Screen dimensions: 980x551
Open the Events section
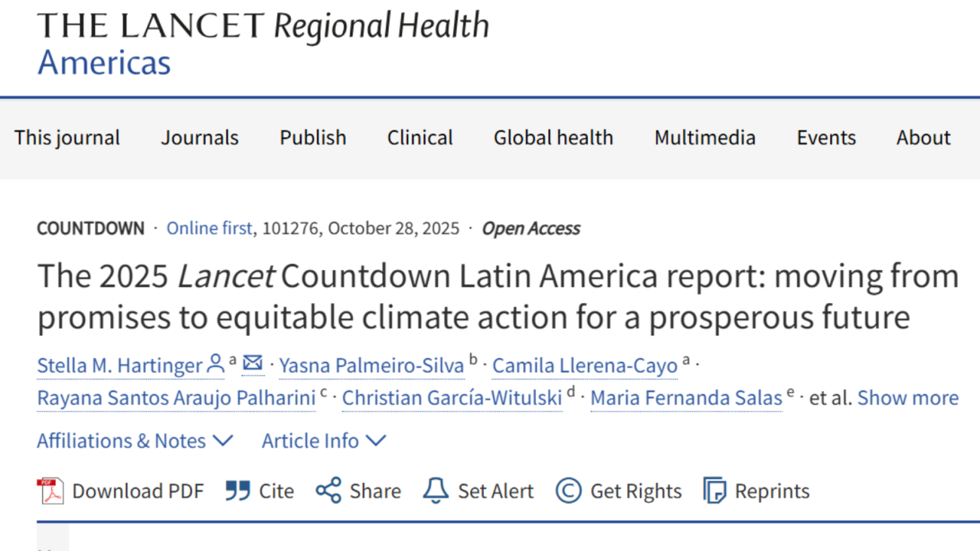click(x=825, y=137)
